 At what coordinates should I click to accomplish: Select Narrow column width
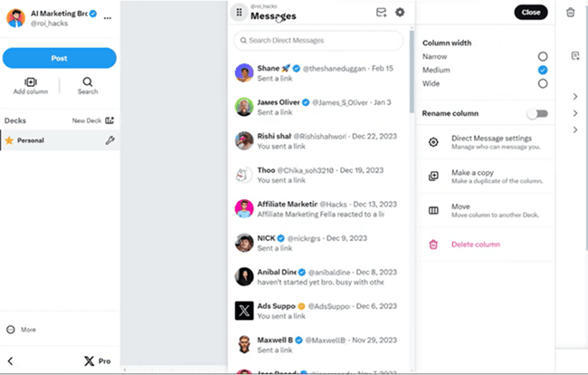tap(542, 56)
